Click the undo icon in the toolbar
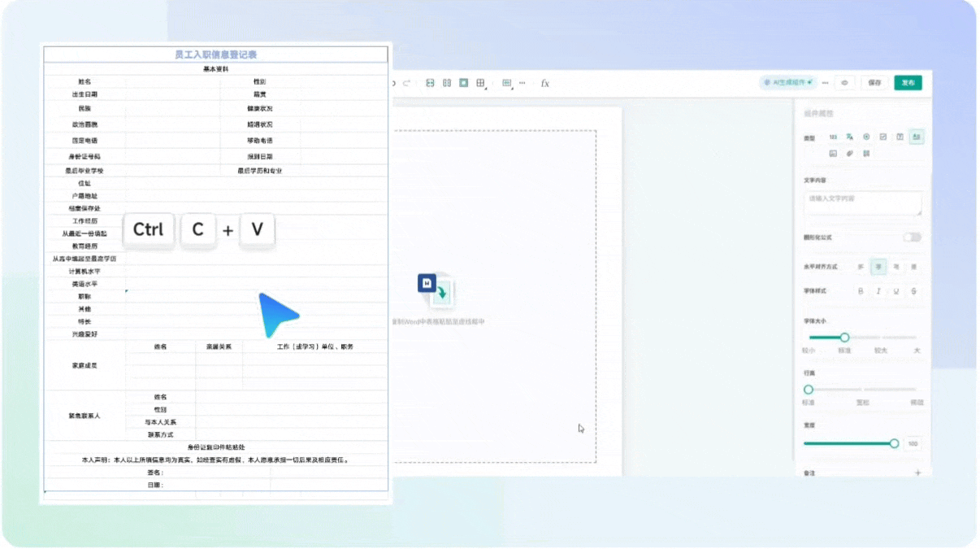980x549 pixels. click(x=392, y=82)
